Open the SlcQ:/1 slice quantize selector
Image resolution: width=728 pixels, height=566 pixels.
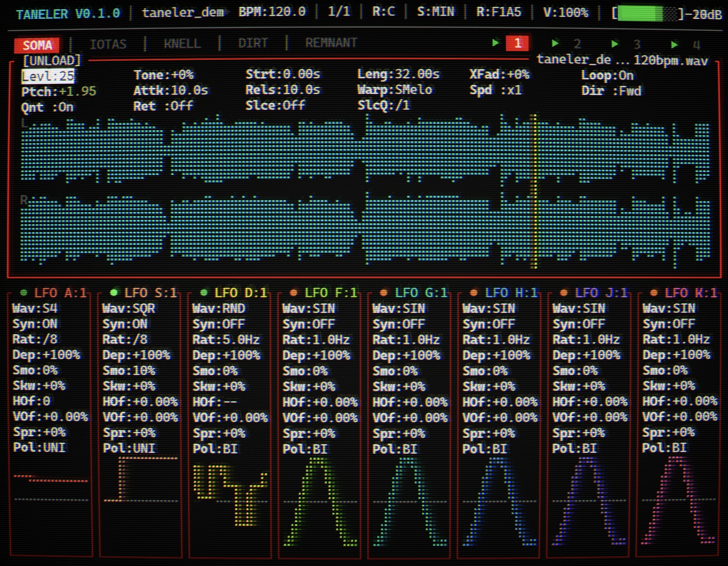(x=384, y=105)
